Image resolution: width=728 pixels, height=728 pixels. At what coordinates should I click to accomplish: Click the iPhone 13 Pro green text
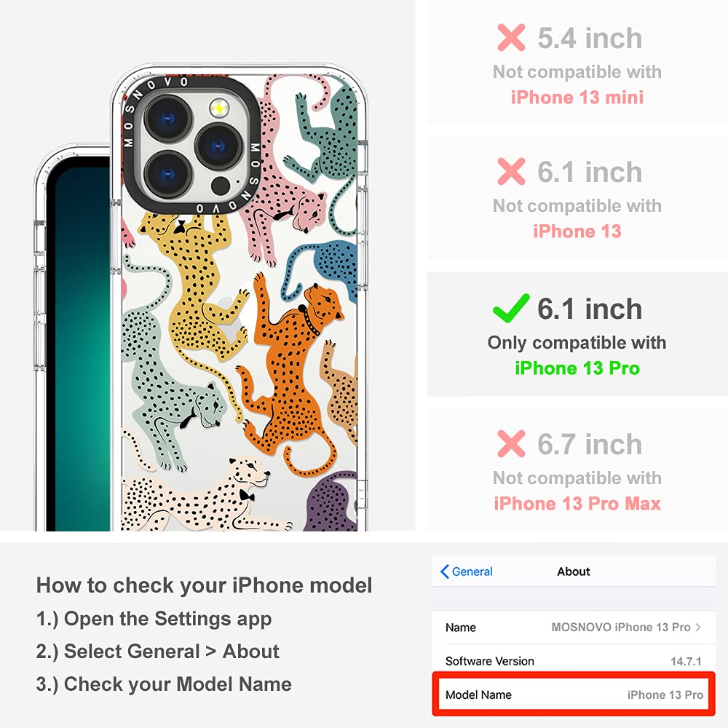(x=577, y=368)
